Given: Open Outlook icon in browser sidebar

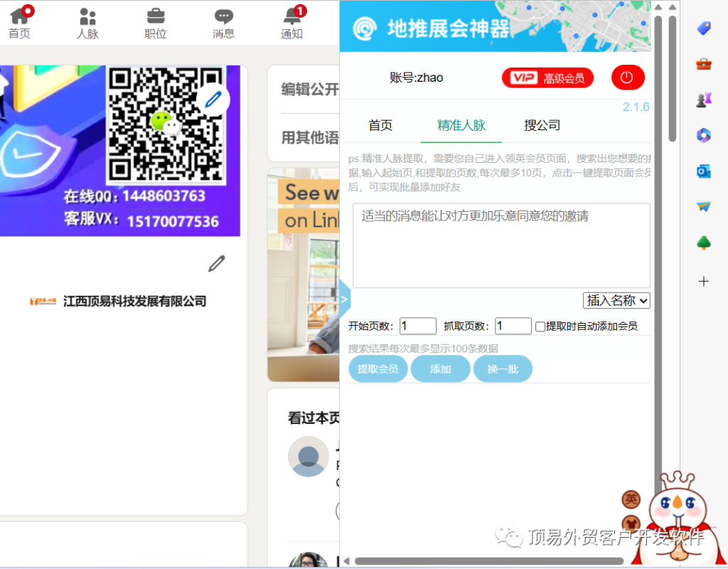Looking at the screenshot, I should pos(704,171).
